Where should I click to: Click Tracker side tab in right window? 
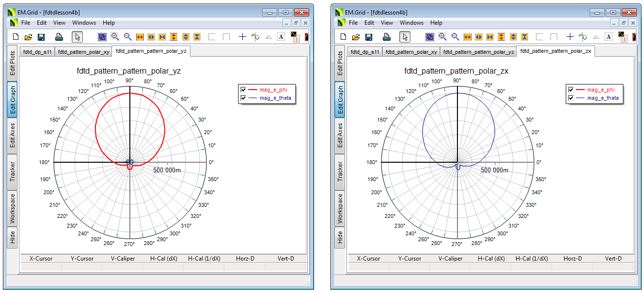[340, 171]
